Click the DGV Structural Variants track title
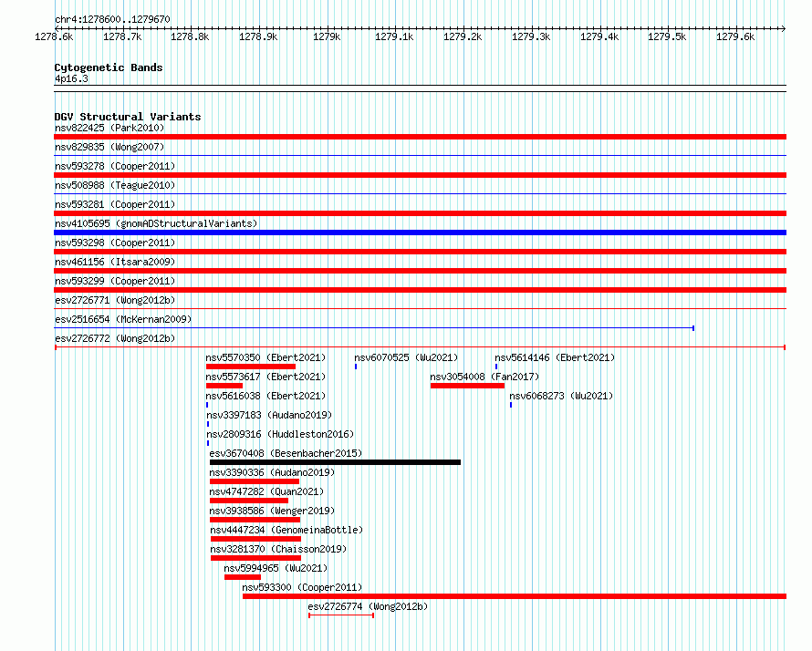812x651 pixels. click(128, 117)
